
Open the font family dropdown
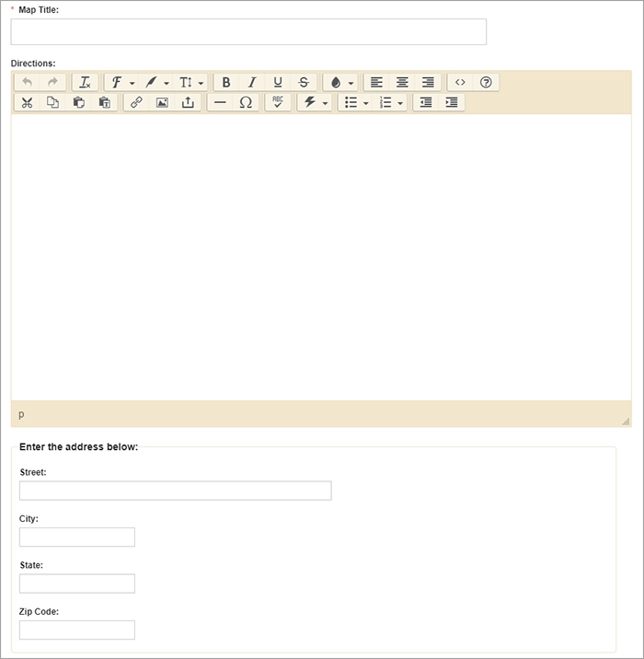point(121,82)
